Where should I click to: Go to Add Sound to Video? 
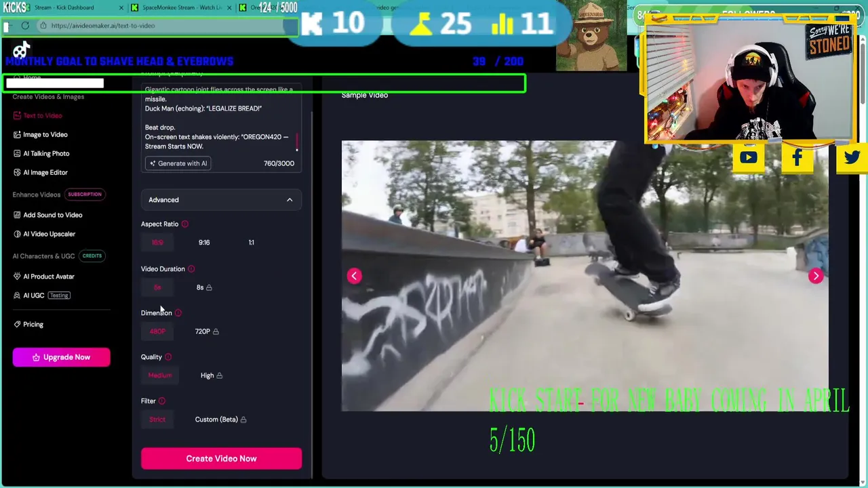[x=53, y=215]
